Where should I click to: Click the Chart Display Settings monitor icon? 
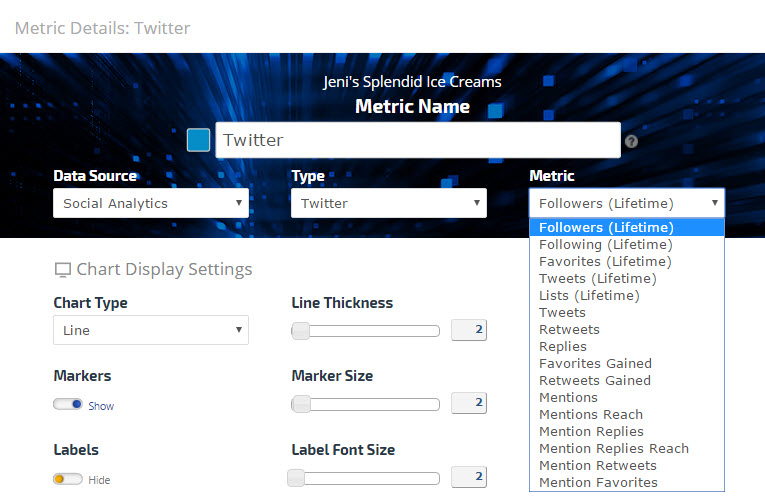[x=62, y=270]
